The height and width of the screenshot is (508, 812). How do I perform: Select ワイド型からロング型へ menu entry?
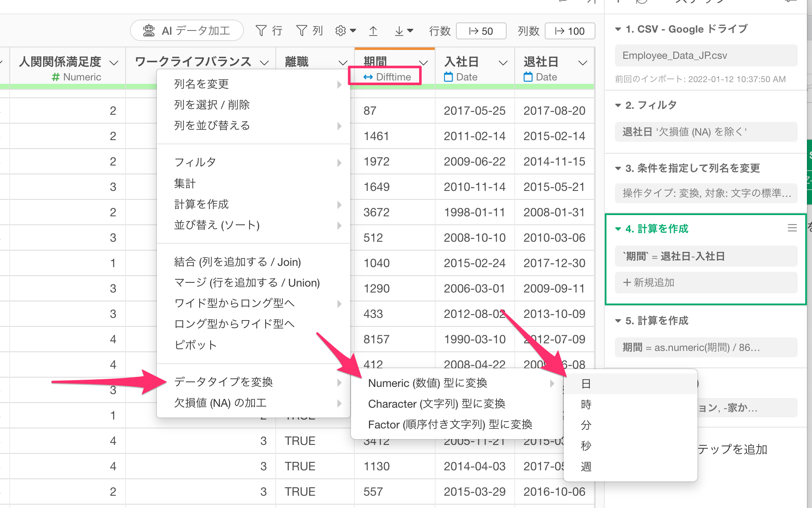click(253, 303)
